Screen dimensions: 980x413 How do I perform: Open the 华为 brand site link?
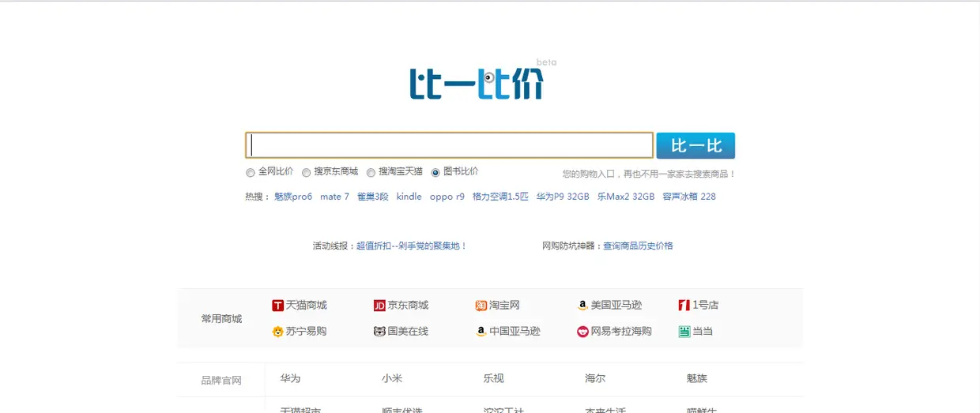(290, 378)
